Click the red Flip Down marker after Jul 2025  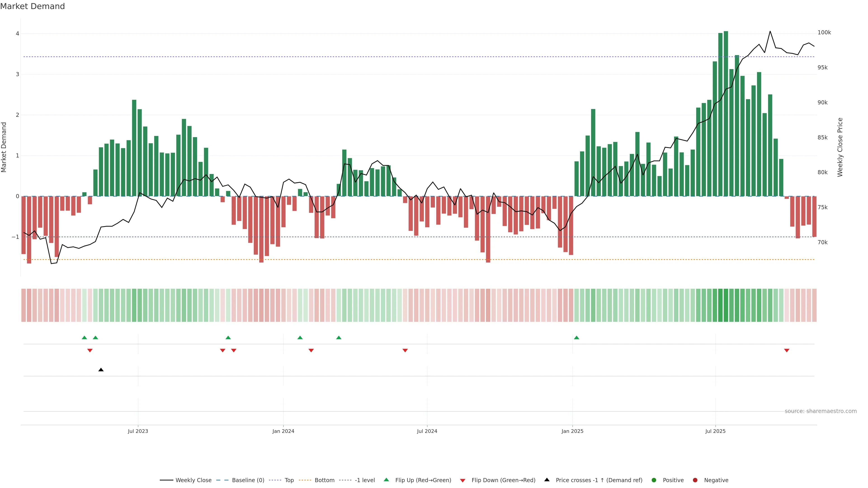[x=786, y=351]
